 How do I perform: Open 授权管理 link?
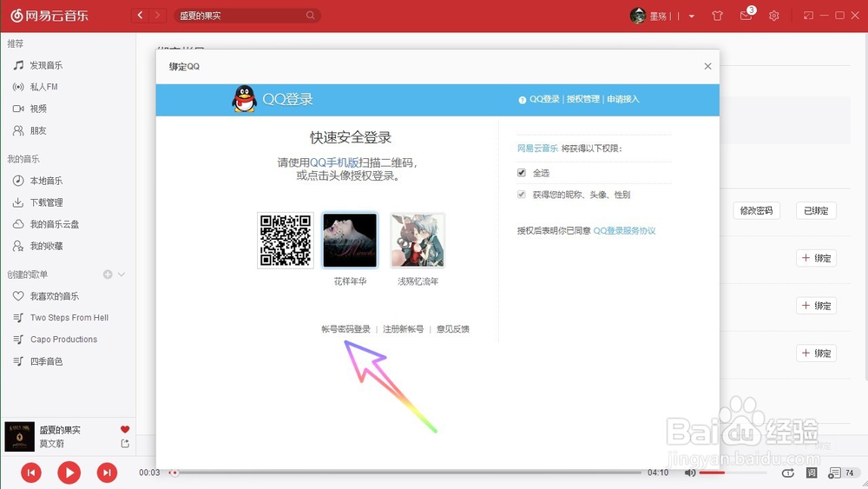pos(583,99)
